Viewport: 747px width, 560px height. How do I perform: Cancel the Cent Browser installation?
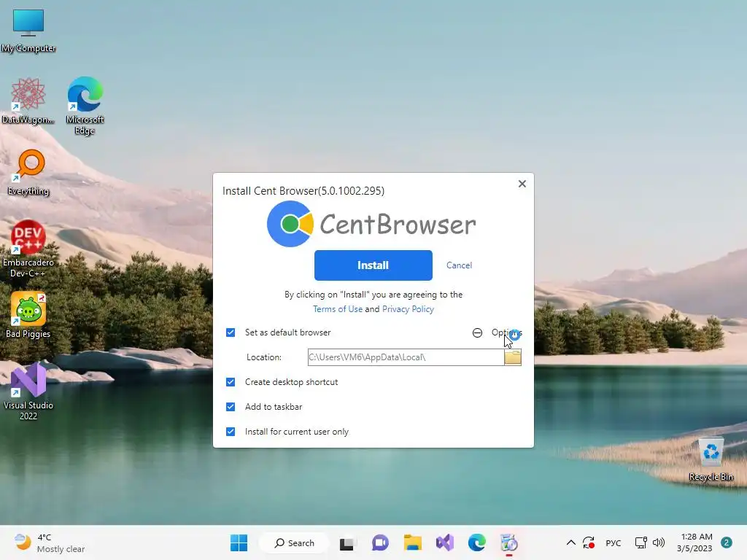pyautogui.click(x=459, y=265)
